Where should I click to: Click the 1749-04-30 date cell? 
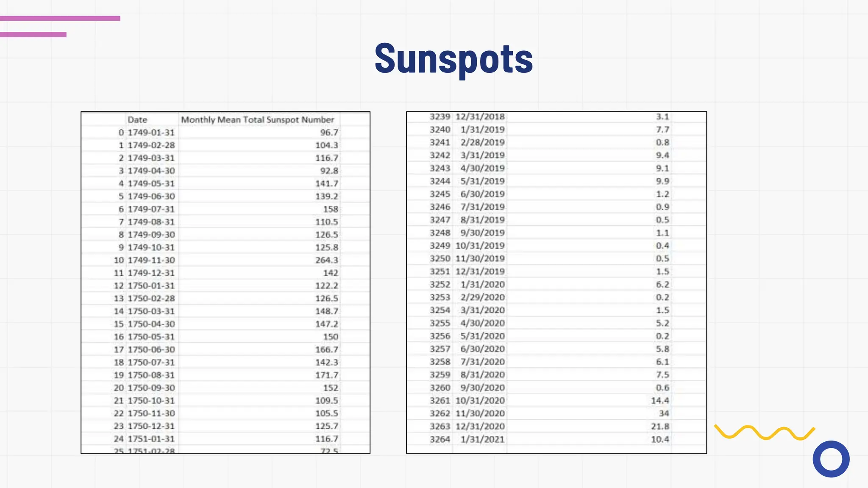[x=151, y=171]
